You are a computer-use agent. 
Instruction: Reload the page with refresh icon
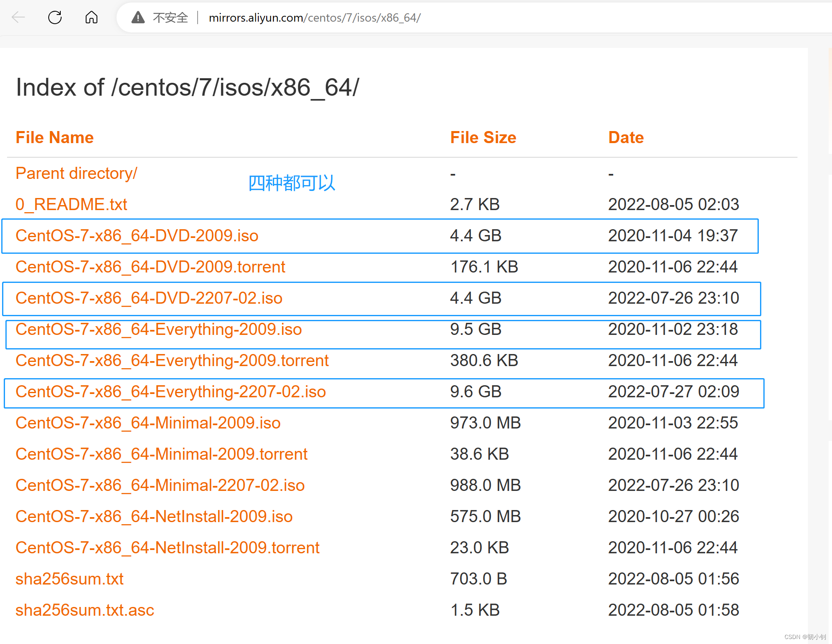point(55,17)
